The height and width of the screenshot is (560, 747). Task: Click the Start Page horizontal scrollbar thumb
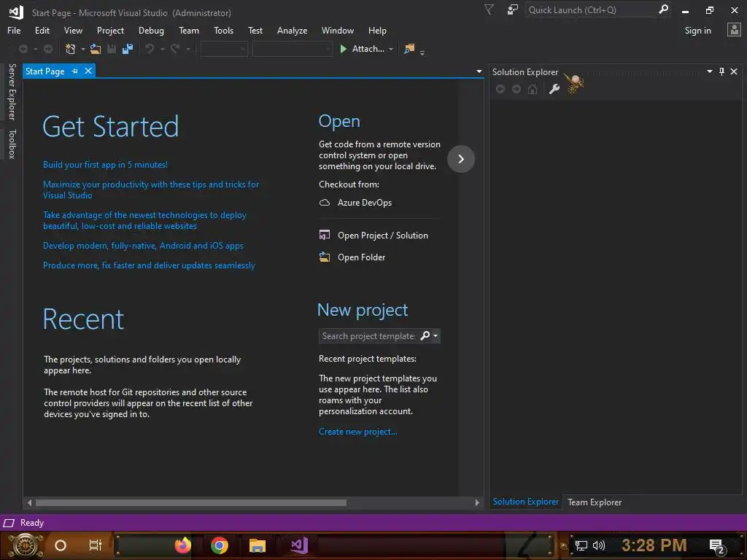190,502
